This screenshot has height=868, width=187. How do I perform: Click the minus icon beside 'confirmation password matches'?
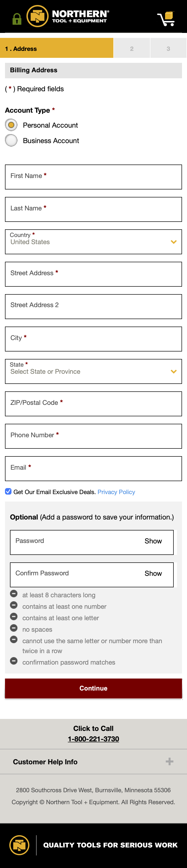pyautogui.click(x=13, y=661)
